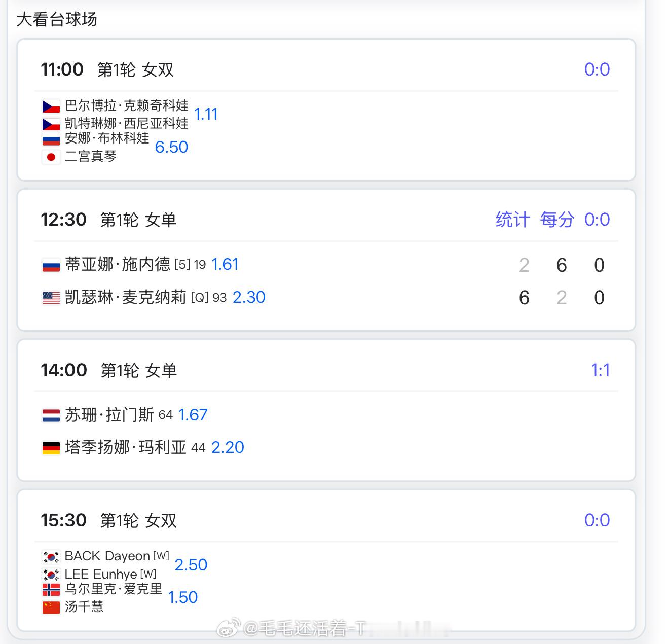The height and width of the screenshot is (644, 669).
Task: Click the US flag beside 凯瑟琳·麦克纳莉
Action: pyautogui.click(x=51, y=298)
